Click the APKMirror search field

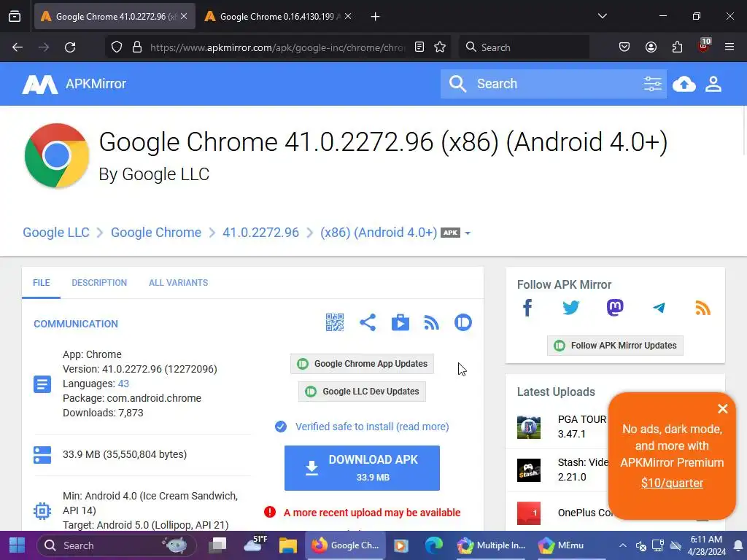point(553,84)
